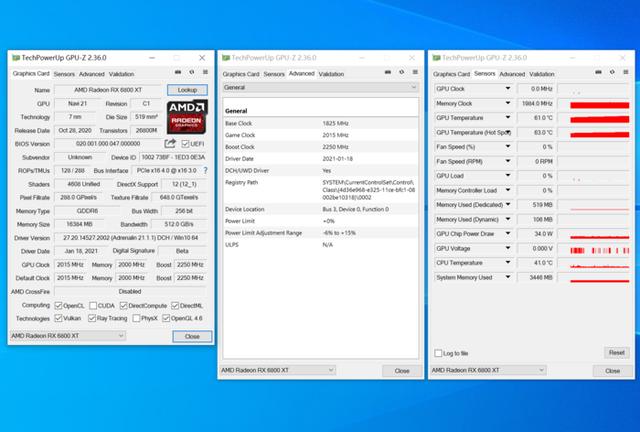Switch to Advanced tab in left window
Viewport: 640px width, 432px height.
92,74
